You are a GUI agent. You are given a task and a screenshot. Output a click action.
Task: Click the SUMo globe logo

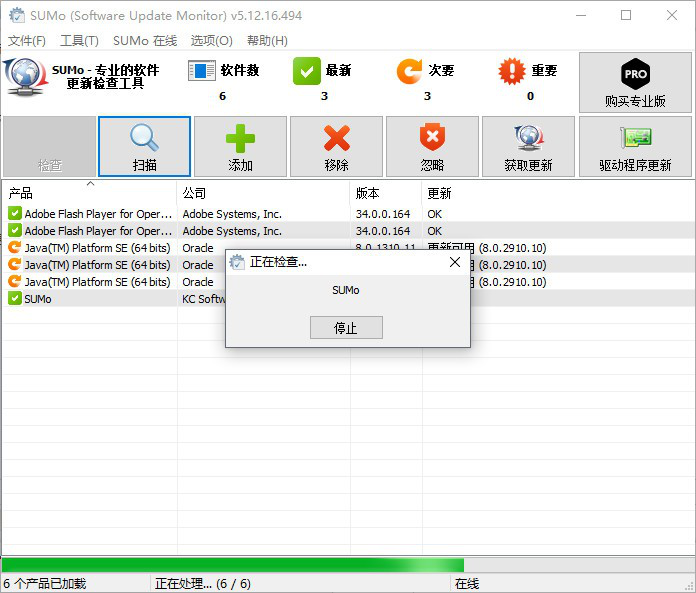click(25, 76)
